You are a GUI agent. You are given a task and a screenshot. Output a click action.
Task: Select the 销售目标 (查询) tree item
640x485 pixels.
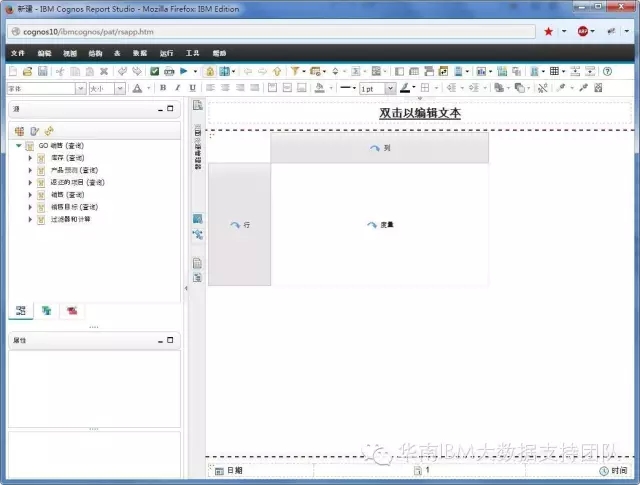coord(74,207)
